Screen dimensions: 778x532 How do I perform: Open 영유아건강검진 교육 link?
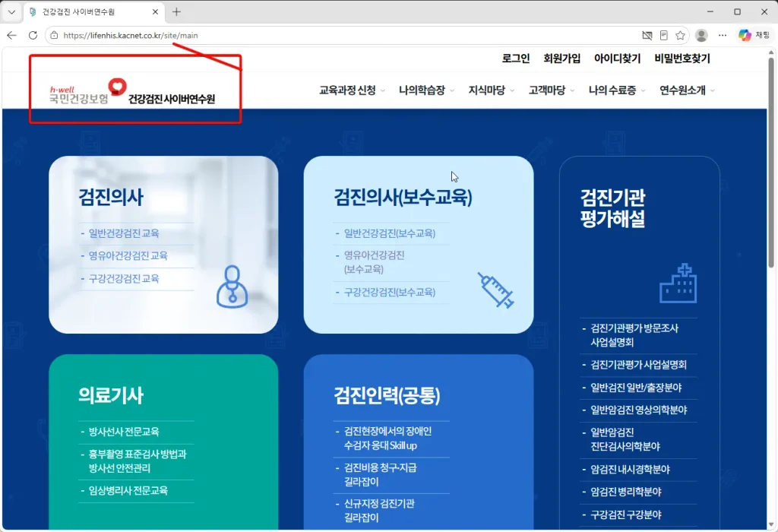coord(128,255)
